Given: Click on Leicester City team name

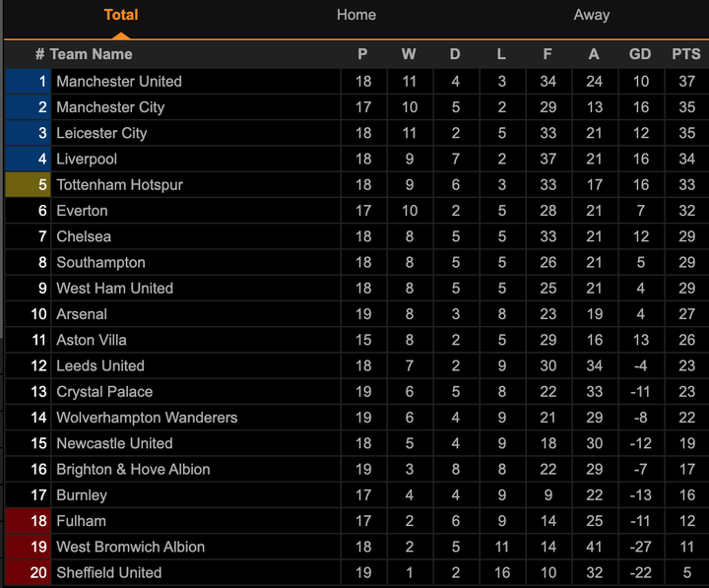Looking at the screenshot, I should (x=101, y=133).
